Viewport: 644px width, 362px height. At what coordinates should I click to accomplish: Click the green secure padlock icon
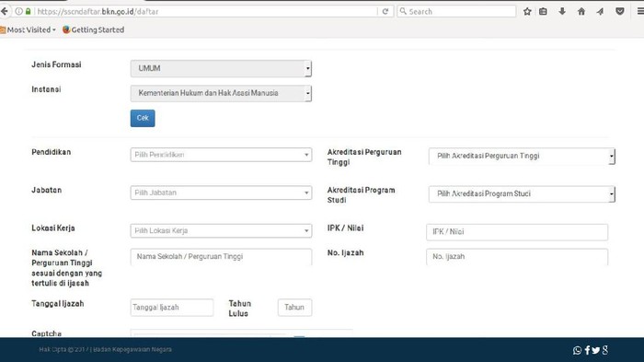28,12
